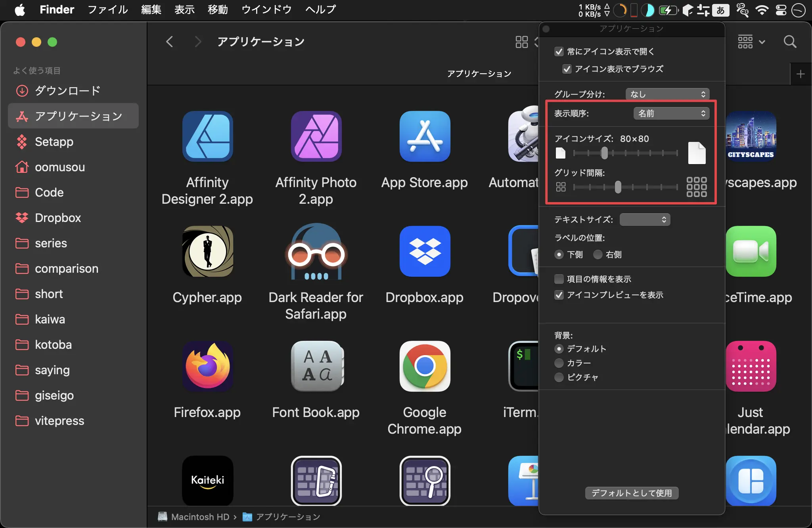This screenshot has height=528, width=812.
Task: Open グループ分け dropdown showing なし
Action: pos(668,94)
